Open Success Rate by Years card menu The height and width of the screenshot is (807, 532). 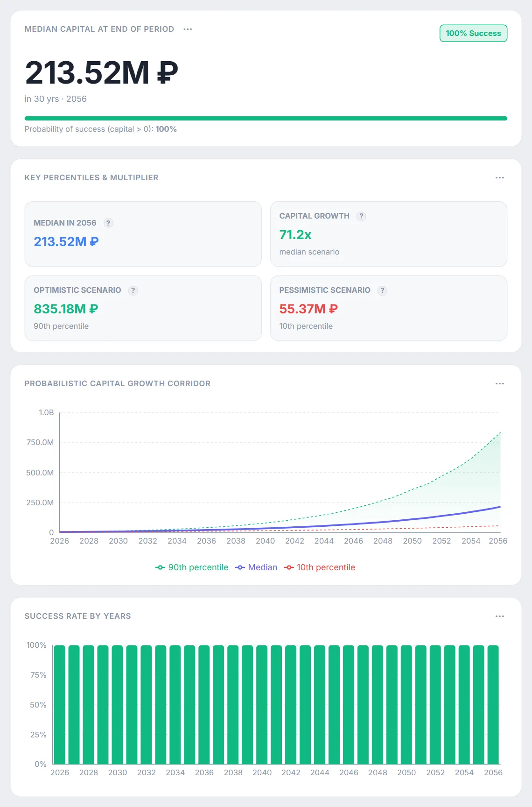pos(500,616)
